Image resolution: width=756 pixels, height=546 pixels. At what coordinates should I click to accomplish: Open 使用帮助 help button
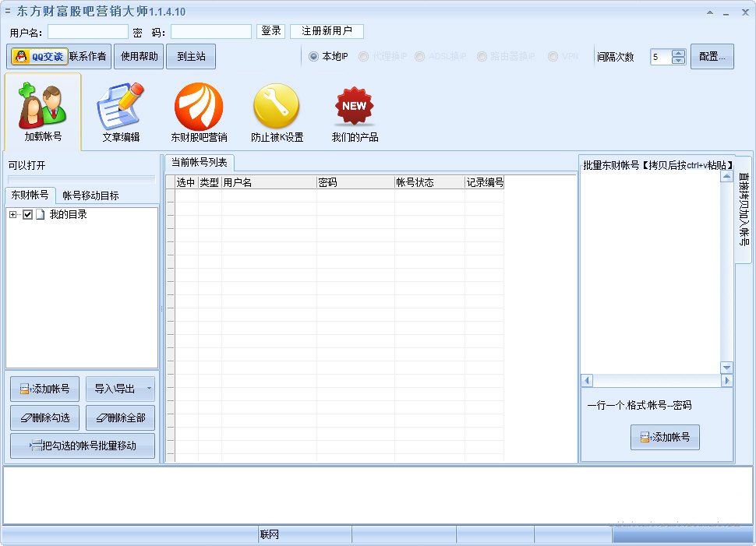(139, 56)
